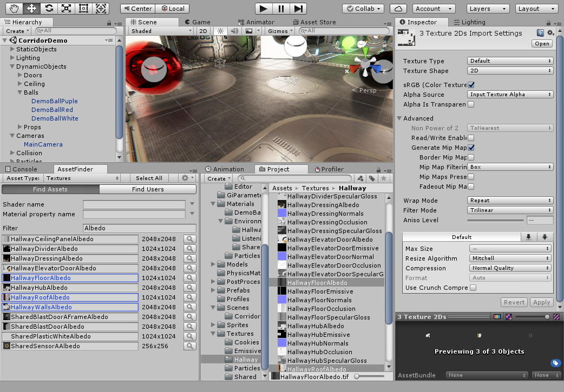Image resolution: width=564 pixels, height=392 pixels.
Task: Open the cloud services icon
Action: [398, 9]
